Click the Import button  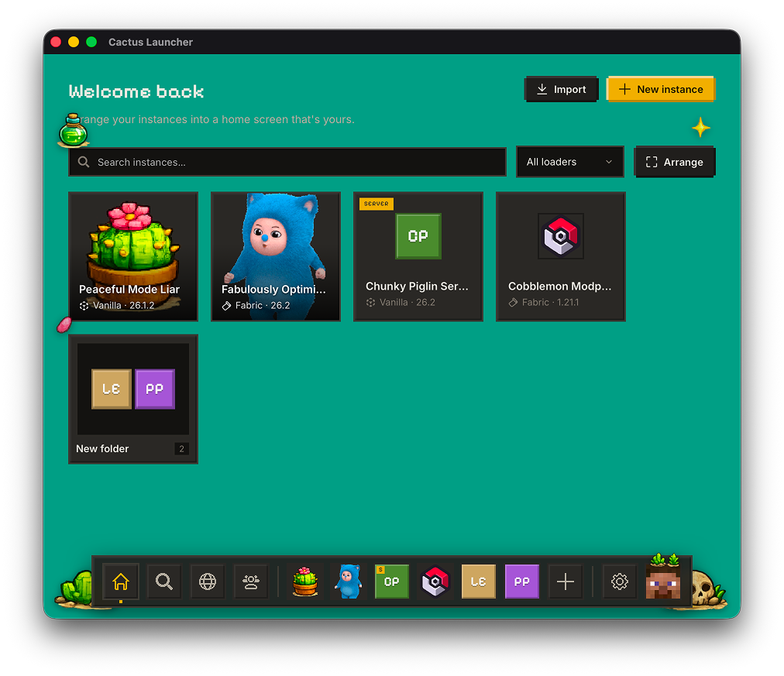(x=561, y=89)
